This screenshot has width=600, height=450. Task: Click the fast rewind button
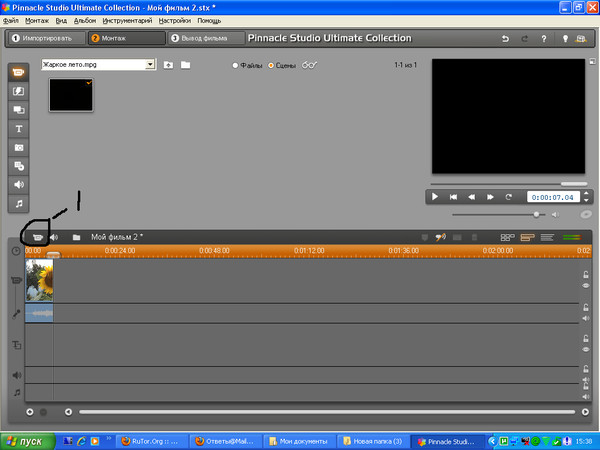click(x=471, y=197)
